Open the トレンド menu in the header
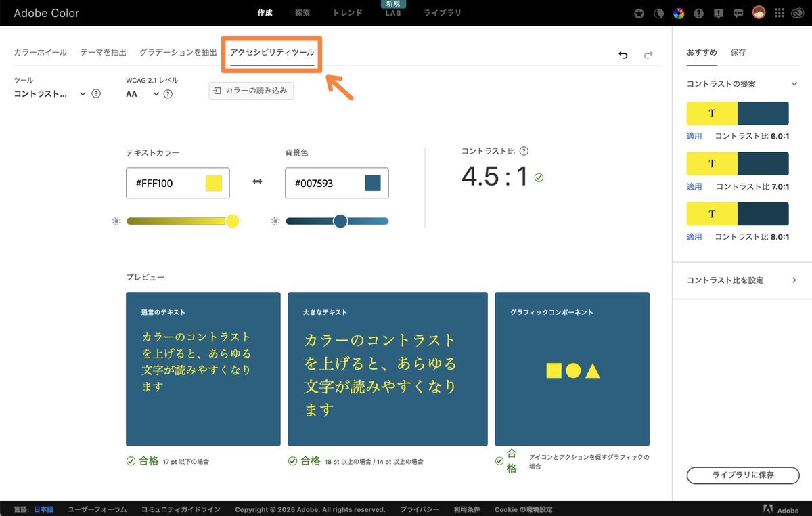This screenshot has height=516, width=812. (x=348, y=13)
